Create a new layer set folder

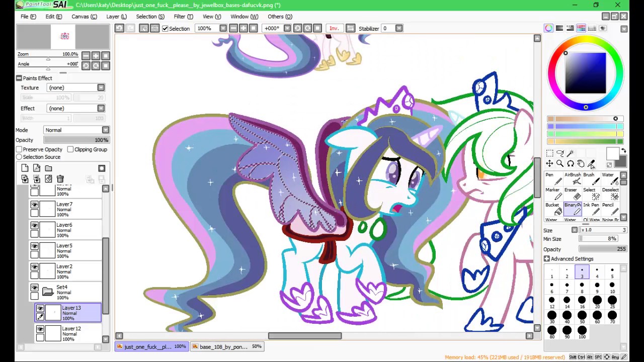coord(48,168)
